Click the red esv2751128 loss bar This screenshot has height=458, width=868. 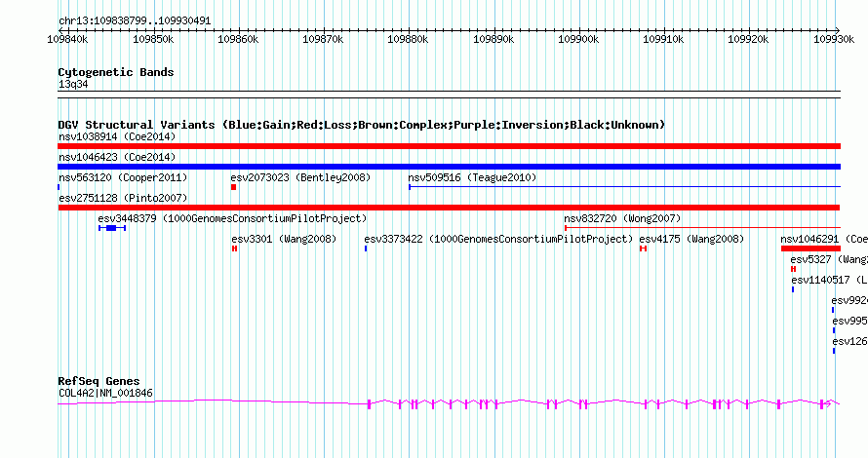[449, 208]
